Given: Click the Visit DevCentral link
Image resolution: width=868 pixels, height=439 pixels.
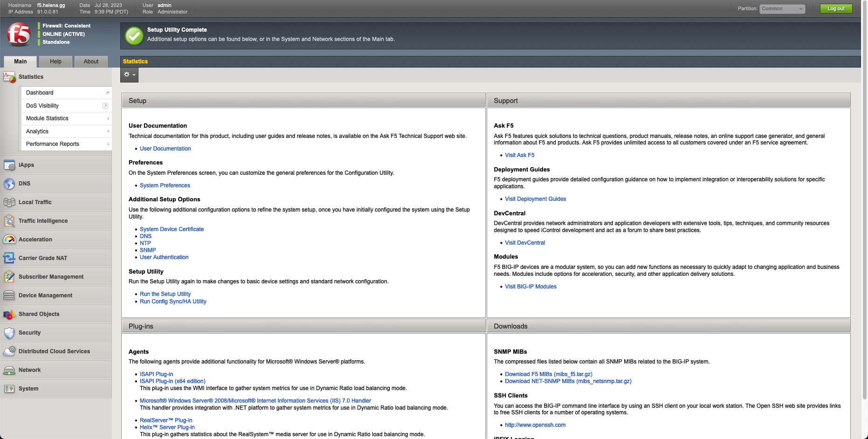Looking at the screenshot, I should pyautogui.click(x=524, y=243).
